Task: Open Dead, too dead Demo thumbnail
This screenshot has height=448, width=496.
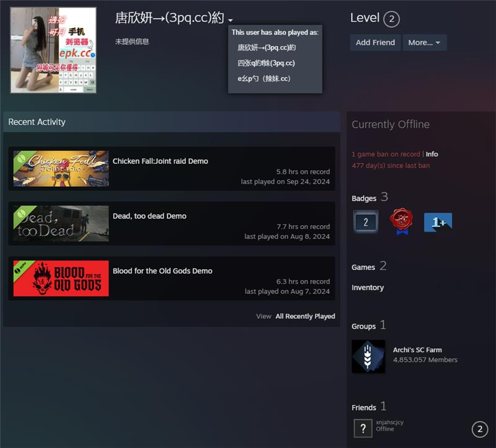Action: pyautogui.click(x=61, y=223)
